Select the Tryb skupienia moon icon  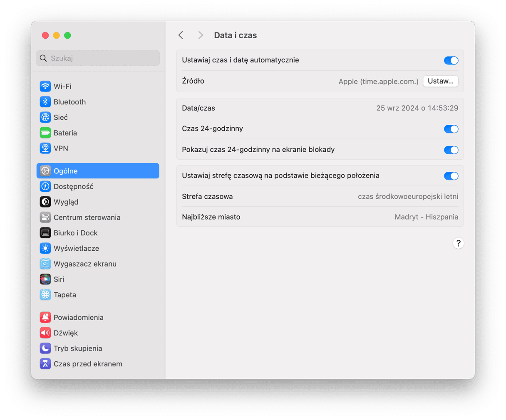pyautogui.click(x=45, y=348)
